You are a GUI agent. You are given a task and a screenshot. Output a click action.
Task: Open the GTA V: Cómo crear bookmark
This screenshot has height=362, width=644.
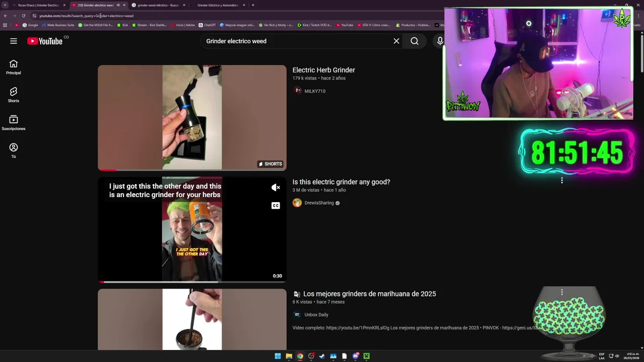coord(374,25)
